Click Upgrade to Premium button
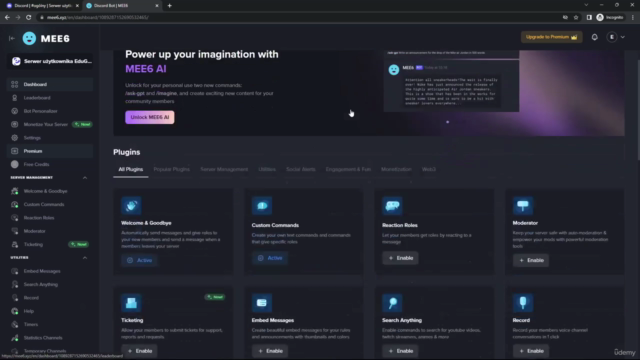Viewport: 640px width, 360px height. 551,37
